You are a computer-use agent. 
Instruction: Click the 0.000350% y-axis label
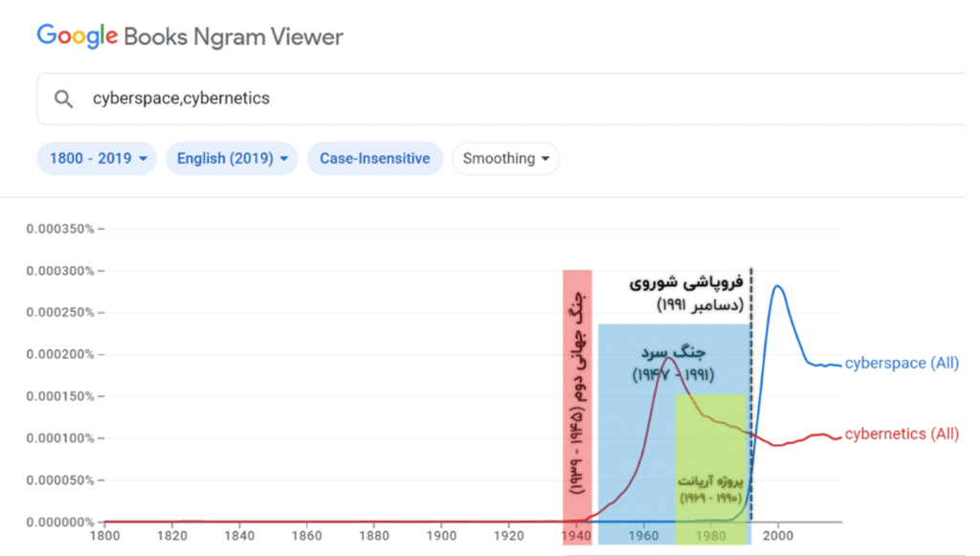pyautogui.click(x=60, y=230)
